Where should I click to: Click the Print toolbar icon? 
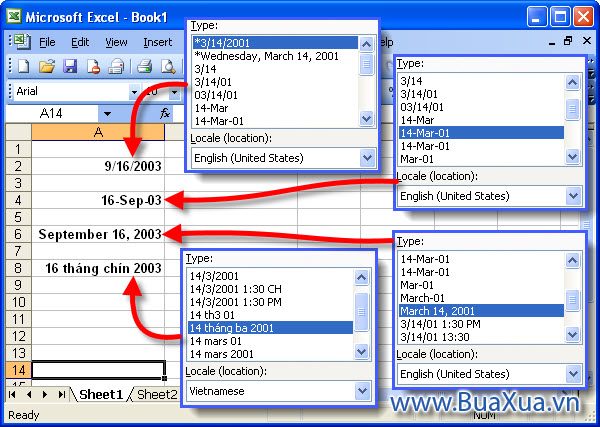click(x=145, y=66)
